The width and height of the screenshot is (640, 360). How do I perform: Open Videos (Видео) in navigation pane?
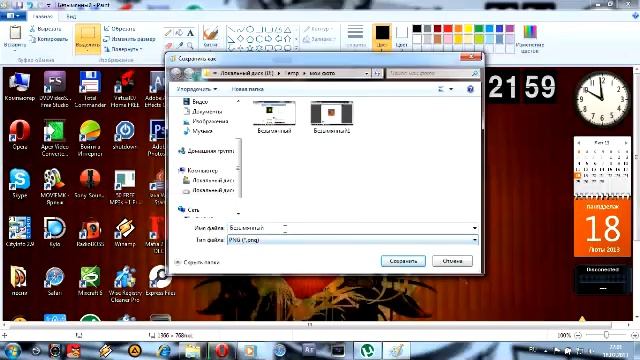[200, 101]
